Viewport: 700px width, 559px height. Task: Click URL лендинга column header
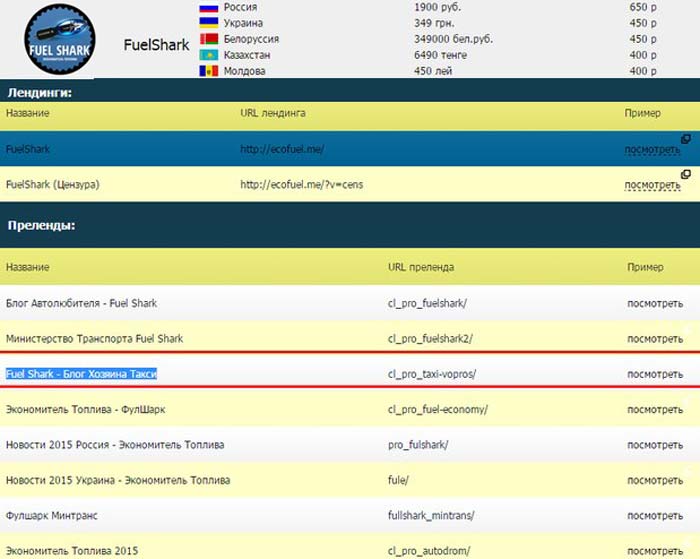pyautogui.click(x=273, y=113)
